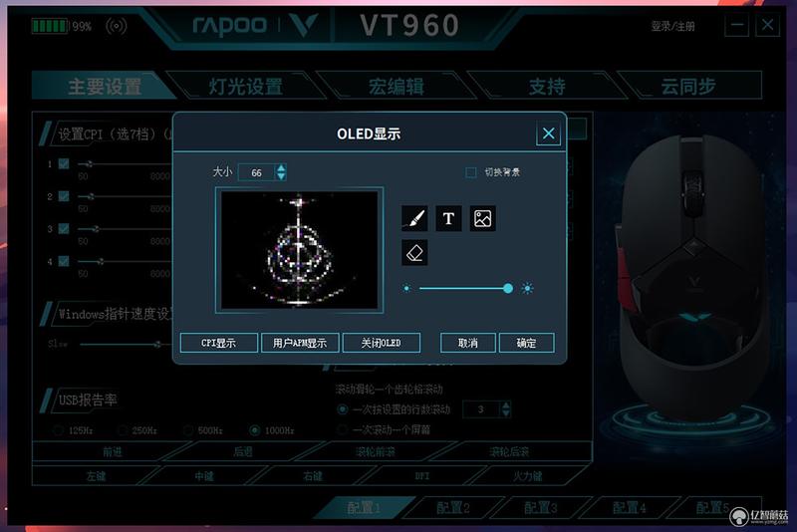The width and height of the screenshot is (797, 532).
Task: Increase the scroll lines stepper value
Action: (506, 404)
